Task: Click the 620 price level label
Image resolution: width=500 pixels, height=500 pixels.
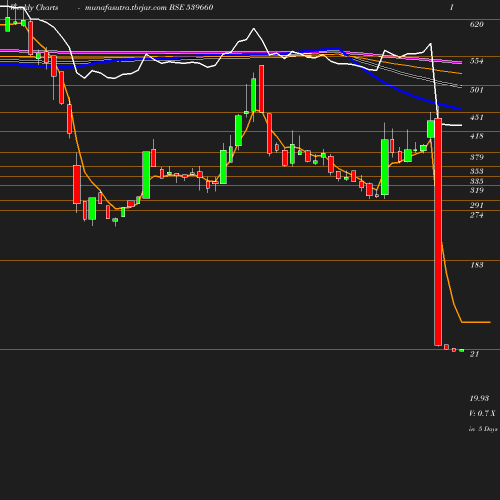Action: (x=476, y=24)
